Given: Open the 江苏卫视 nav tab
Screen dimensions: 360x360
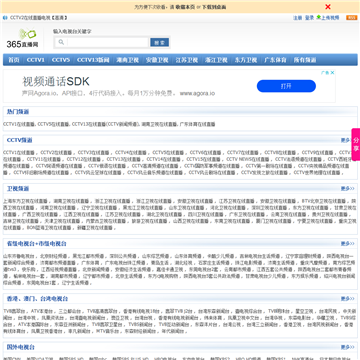Looking at the screenshot, I should (x=187, y=60).
